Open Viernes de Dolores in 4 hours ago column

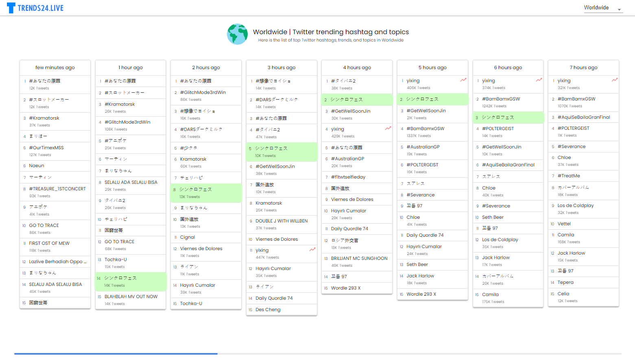coord(352,199)
